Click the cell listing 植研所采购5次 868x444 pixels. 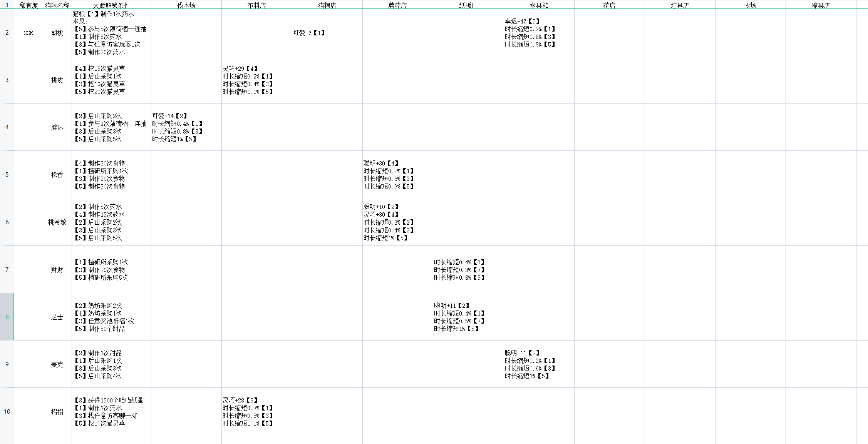coord(111,270)
